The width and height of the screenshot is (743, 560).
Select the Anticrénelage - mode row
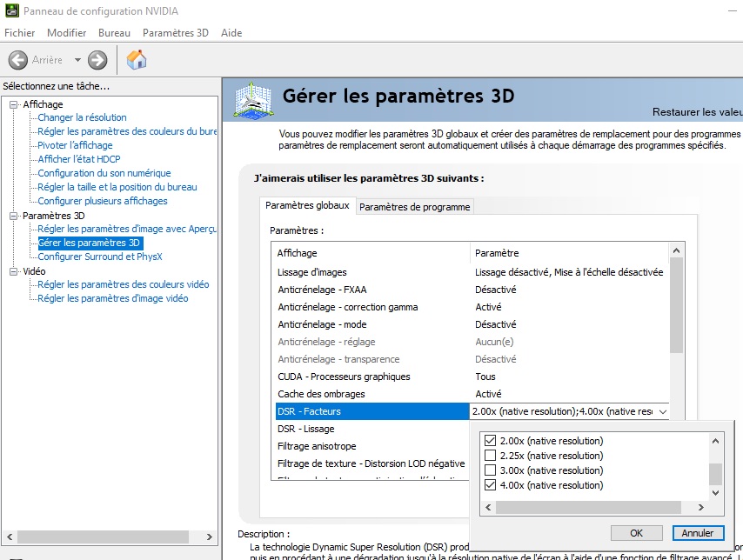point(472,324)
